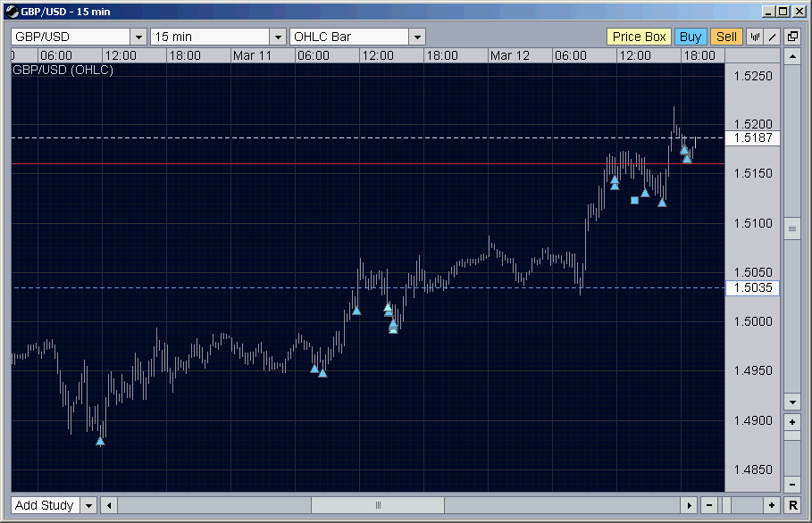Screen dimensions: 812x523
Task: Click horizontal zoom out minus button
Action: click(x=709, y=505)
